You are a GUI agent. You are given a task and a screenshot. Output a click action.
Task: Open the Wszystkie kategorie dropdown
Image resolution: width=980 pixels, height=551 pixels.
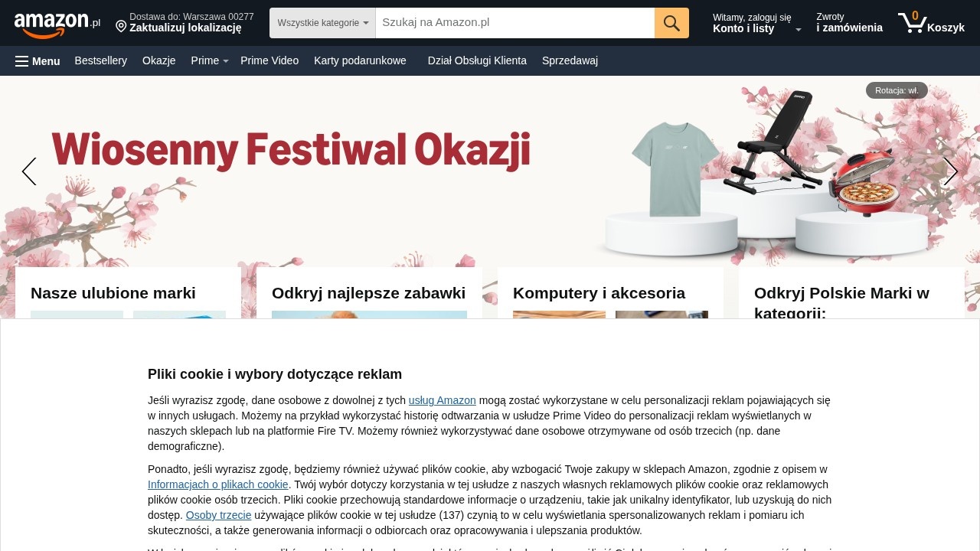click(322, 23)
